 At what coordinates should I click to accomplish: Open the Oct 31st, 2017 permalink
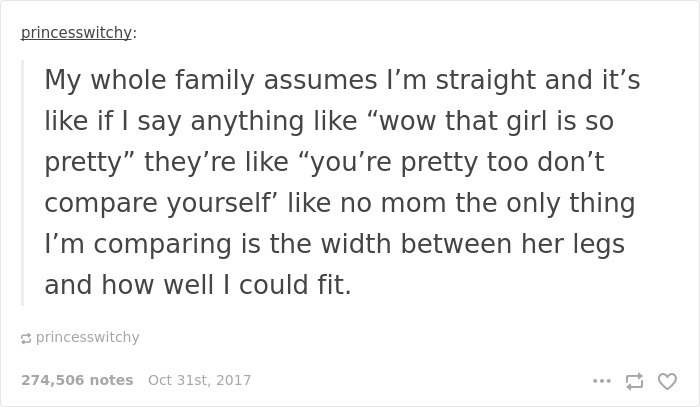pos(200,380)
